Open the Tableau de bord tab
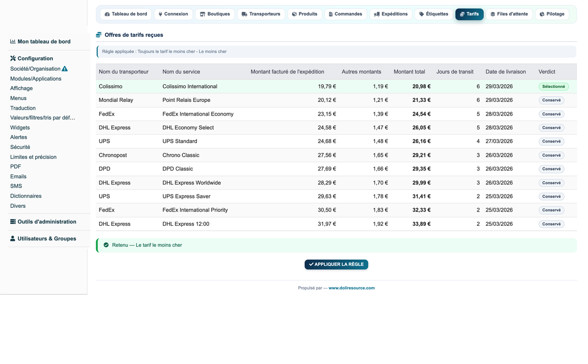 [126, 14]
